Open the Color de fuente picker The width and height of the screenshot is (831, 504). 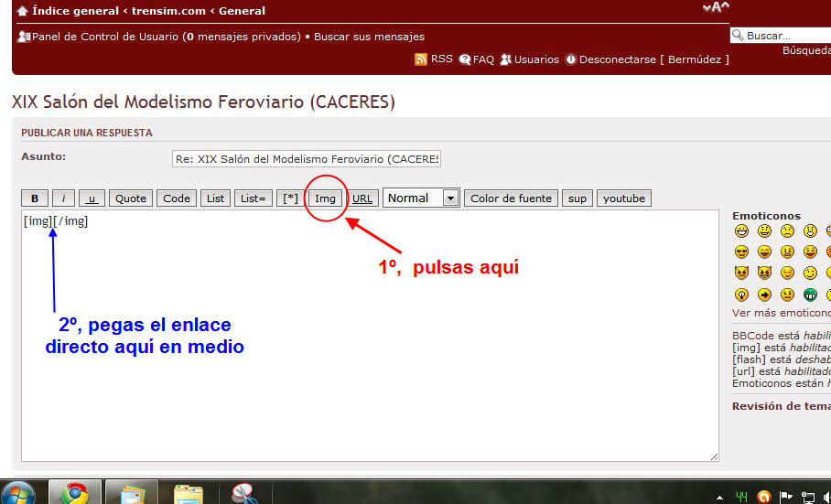click(511, 198)
